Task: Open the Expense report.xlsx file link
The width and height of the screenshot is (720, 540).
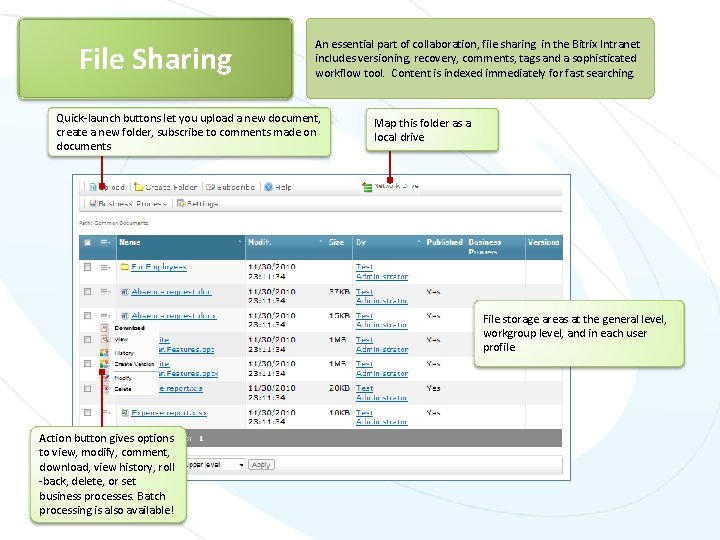Action: pyautogui.click(x=169, y=413)
